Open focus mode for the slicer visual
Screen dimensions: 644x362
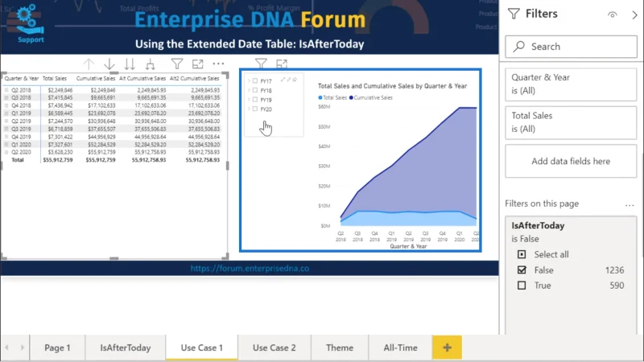pyautogui.click(x=282, y=64)
